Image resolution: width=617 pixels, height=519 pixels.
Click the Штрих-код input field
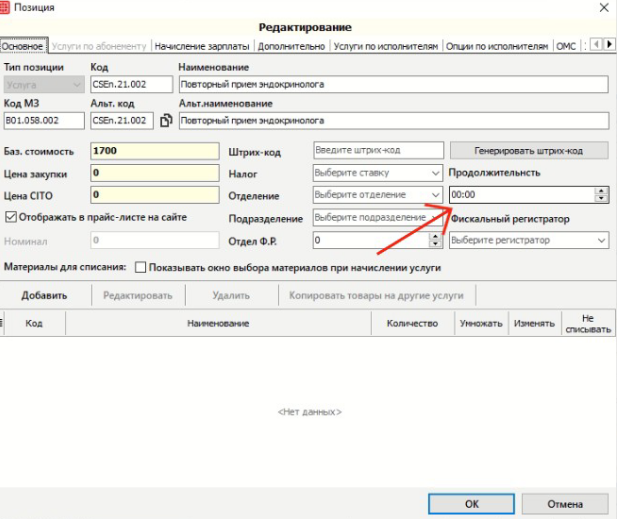pyautogui.click(x=379, y=150)
